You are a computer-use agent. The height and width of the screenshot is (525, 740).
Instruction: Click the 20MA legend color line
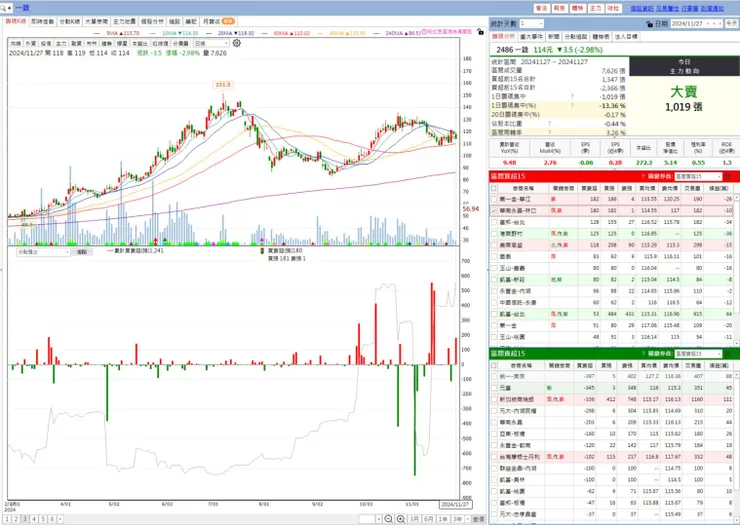coord(208,34)
